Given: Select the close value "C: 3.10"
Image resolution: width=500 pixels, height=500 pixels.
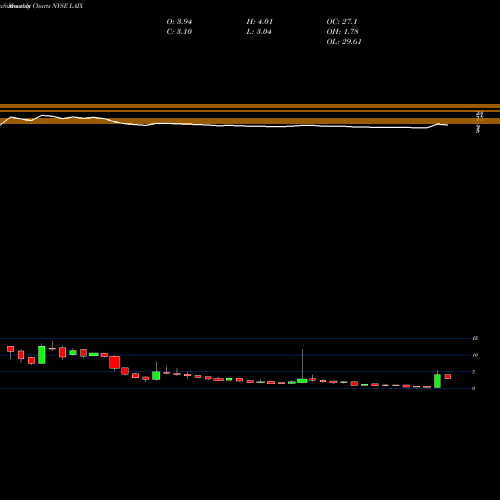Looking at the screenshot, I should [x=179, y=32].
